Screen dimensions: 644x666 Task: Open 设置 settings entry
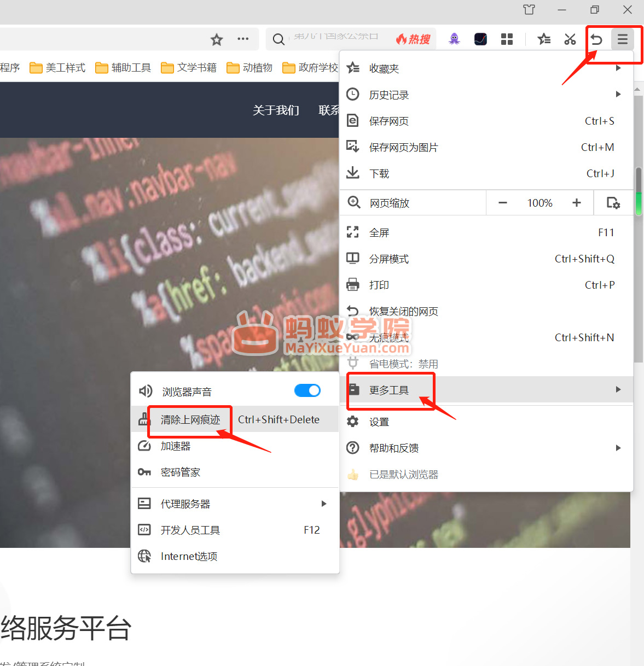486,422
